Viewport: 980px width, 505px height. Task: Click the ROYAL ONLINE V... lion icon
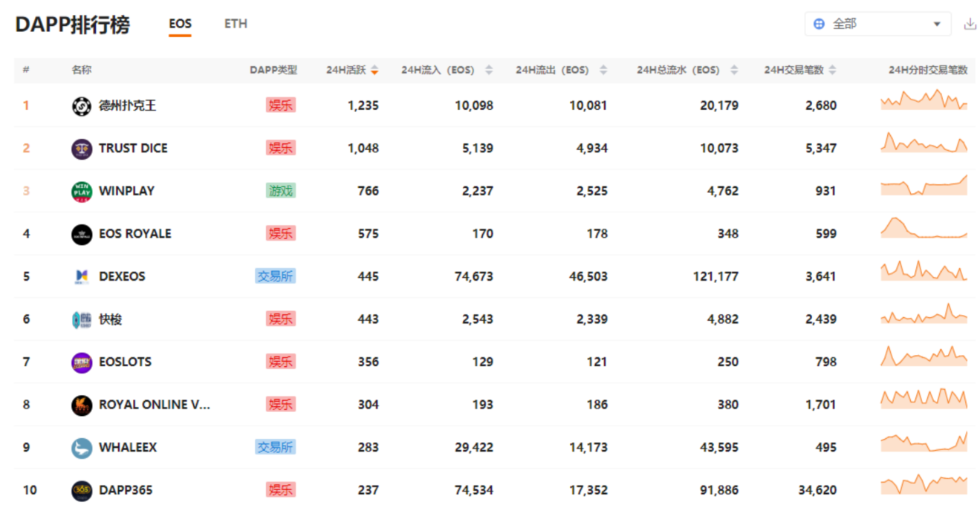[82, 405]
